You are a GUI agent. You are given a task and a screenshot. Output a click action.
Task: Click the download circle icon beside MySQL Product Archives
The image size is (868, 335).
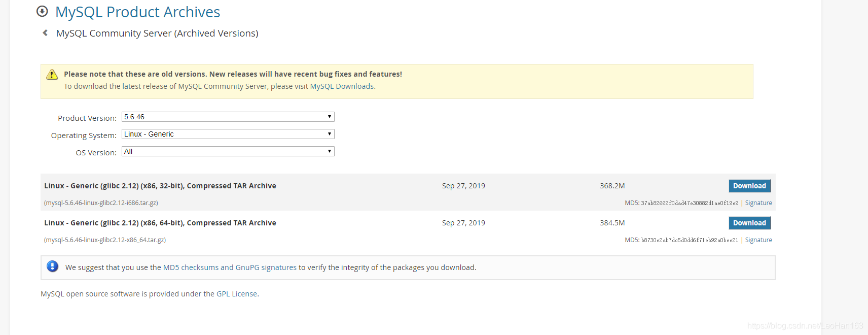tap(43, 11)
